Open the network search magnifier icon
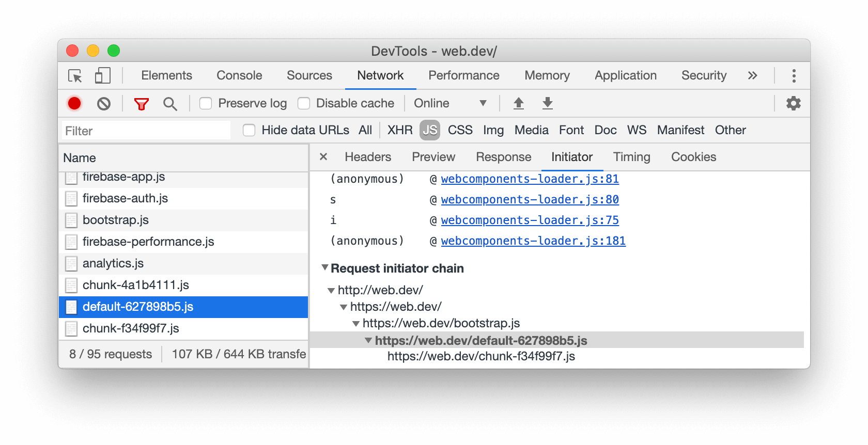The height and width of the screenshot is (445, 868). (x=170, y=104)
